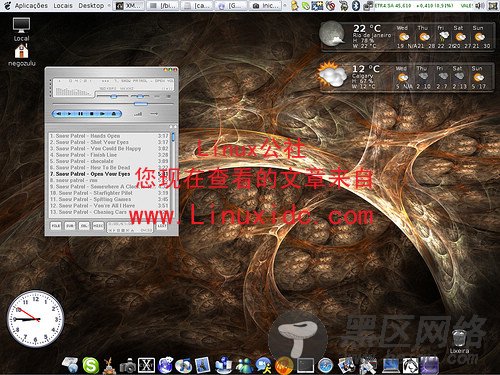Image resolution: width=500 pixels, height=375 pixels.
Task: Click previous track in the music player
Action: (x=59, y=114)
